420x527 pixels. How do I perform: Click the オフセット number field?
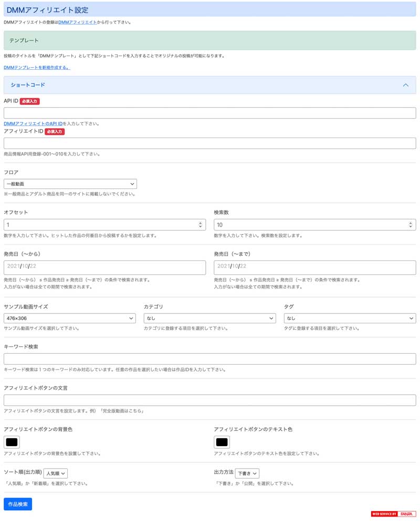[104, 225]
